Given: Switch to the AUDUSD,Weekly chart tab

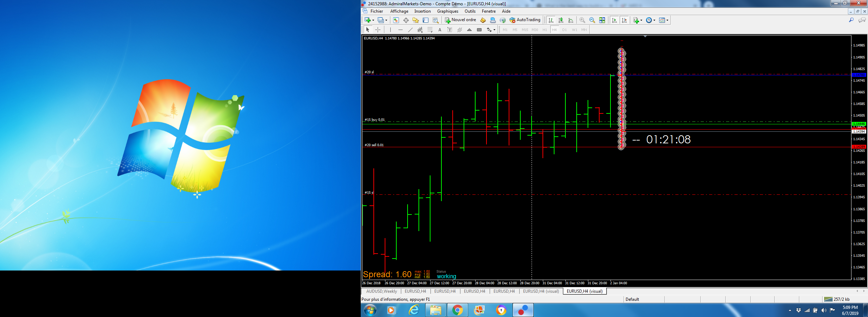Looking at the screenshot, I should pyautogui.click(x=382, y=291).
